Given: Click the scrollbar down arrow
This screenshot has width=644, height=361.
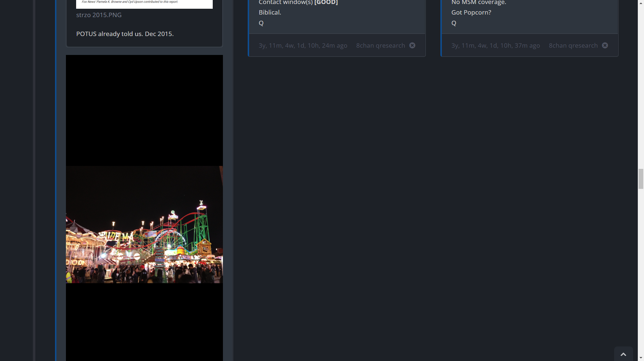Looking at the screenshot, I should 641,358.
